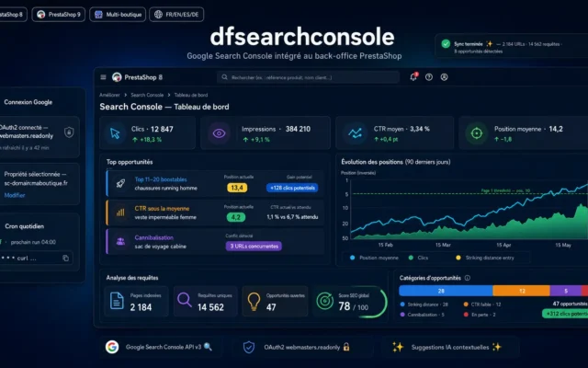The width and height of the screenshot is (588, 368).
Task: Click the Opportunités ouvertes lightbulb icon
Action: [x=254, y=301]
